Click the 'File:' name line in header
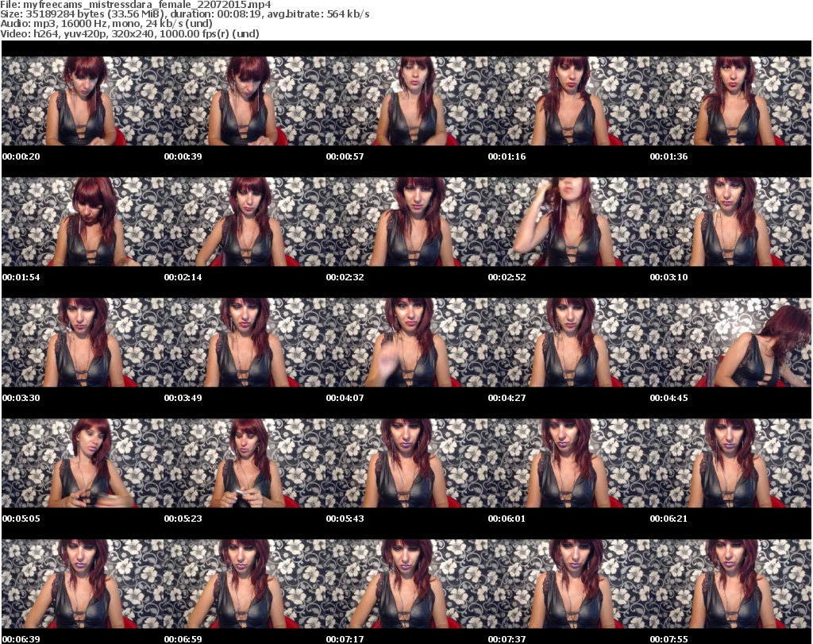 coord(135,5)
